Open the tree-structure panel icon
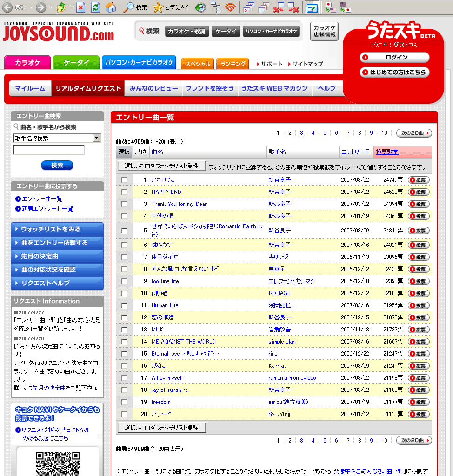 click(x=216, y=7)
